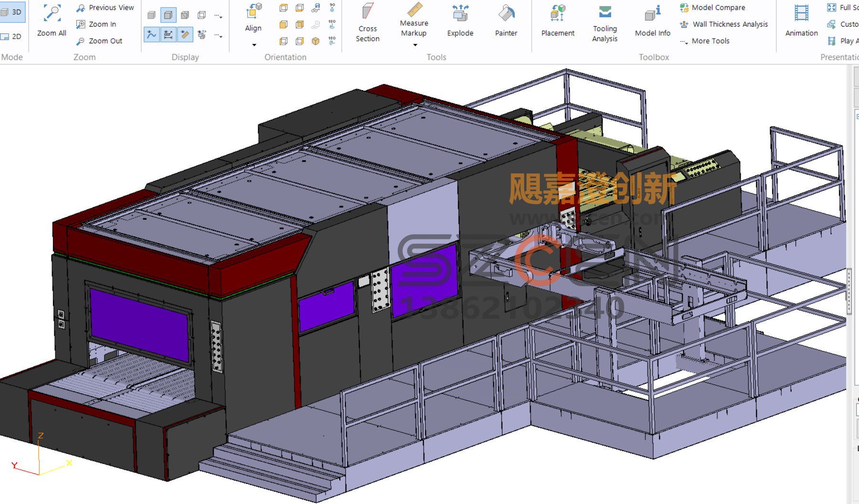
Task: Launch the Placement tool
Action: [x=557, y=21]
